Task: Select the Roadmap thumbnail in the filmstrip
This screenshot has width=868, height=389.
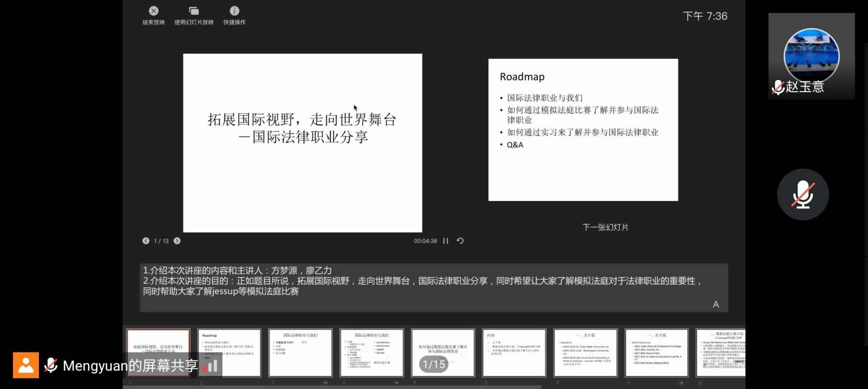Action: click(x=229, y=352)
